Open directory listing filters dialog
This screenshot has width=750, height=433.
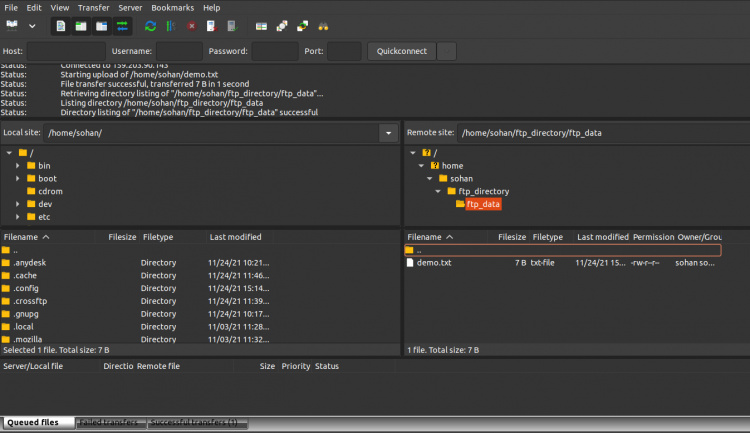[x=261, y=26]
